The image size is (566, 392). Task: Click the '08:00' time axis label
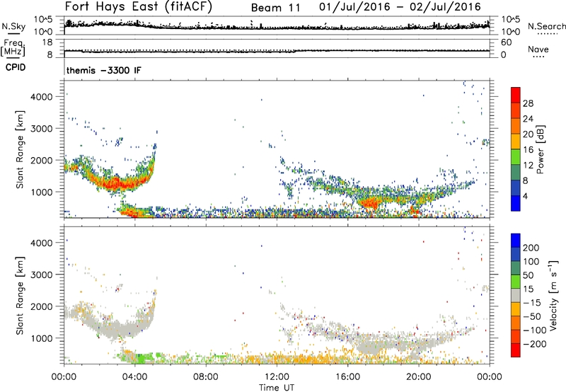tap(206, 377)
